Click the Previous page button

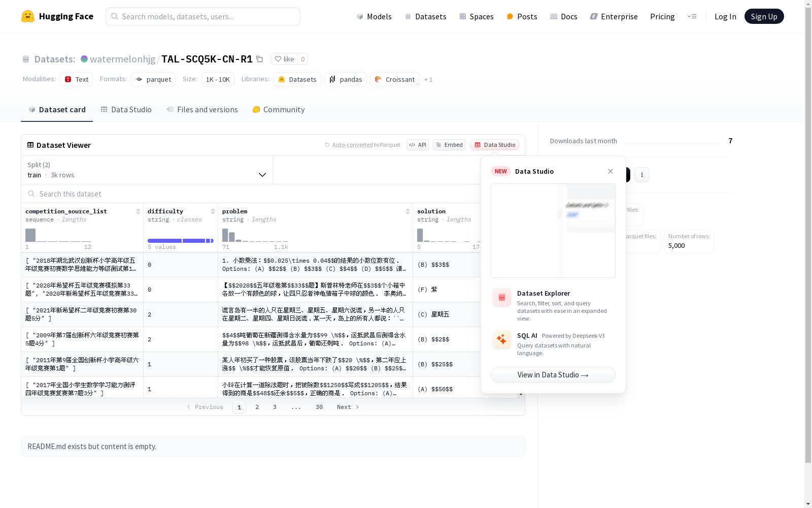click(205, 407)
